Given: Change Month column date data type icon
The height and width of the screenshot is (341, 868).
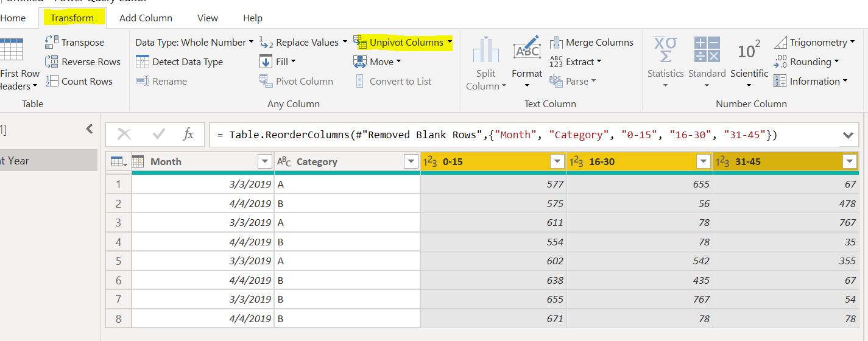Looking at the screenshot, I should (138, 161).
